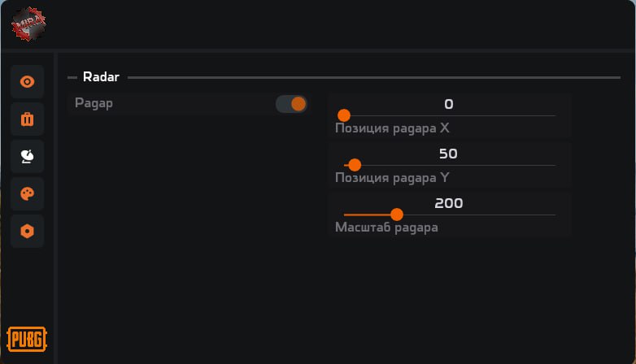Disable the Радар toggle switch

point(291,104)
